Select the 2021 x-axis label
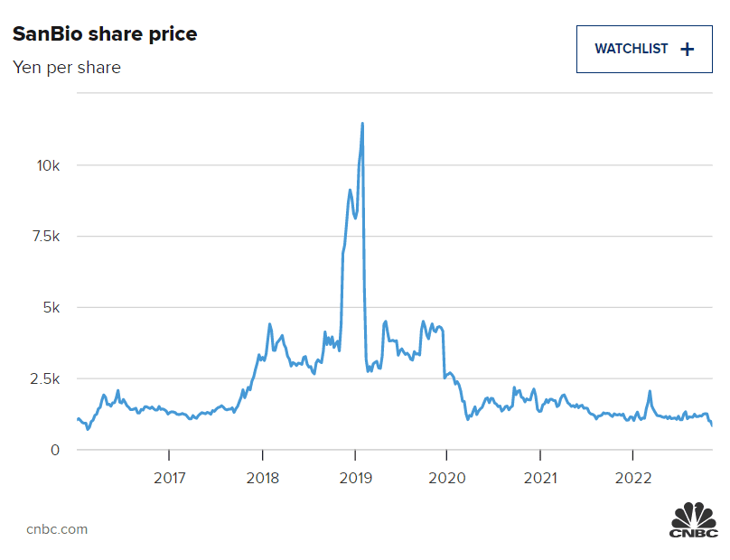The width and height of the screenshot is (730, 560). (x=540, y=476)
